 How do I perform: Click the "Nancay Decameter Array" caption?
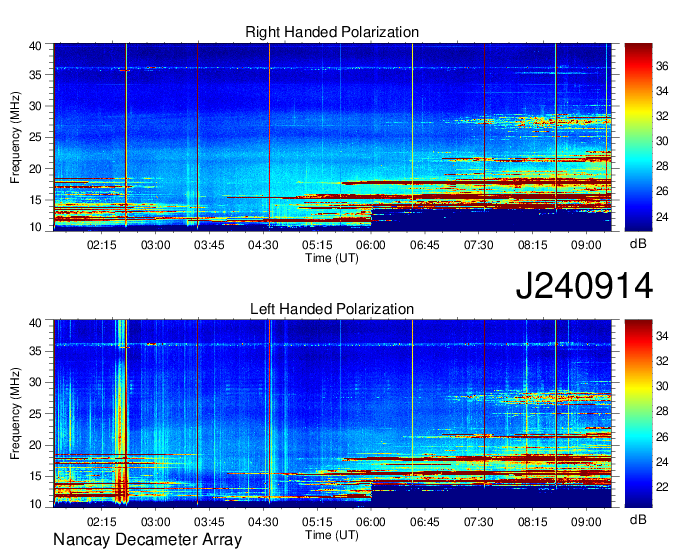[x=147, y=540]
